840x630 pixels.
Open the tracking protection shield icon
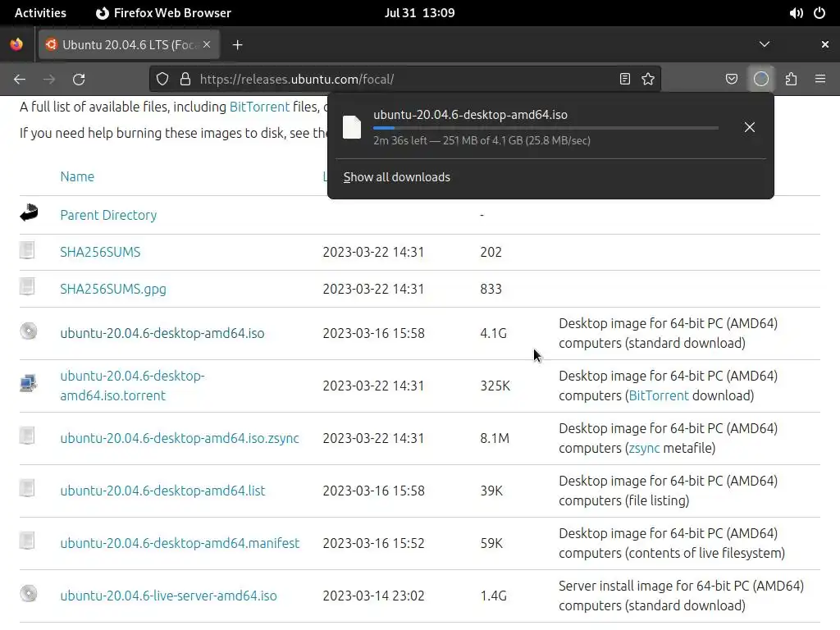click(x=162, y=80)
